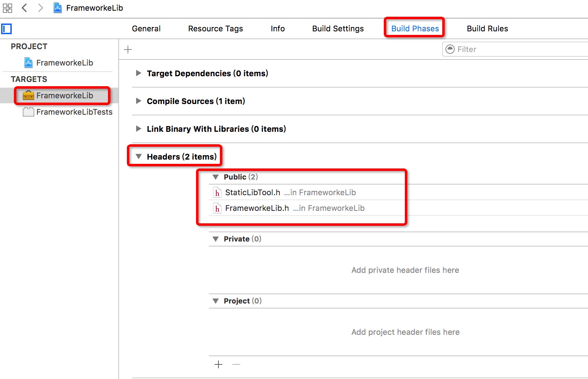Click the related items grid icon
This screenshot has height=379, width=588.
click(7, 8)
